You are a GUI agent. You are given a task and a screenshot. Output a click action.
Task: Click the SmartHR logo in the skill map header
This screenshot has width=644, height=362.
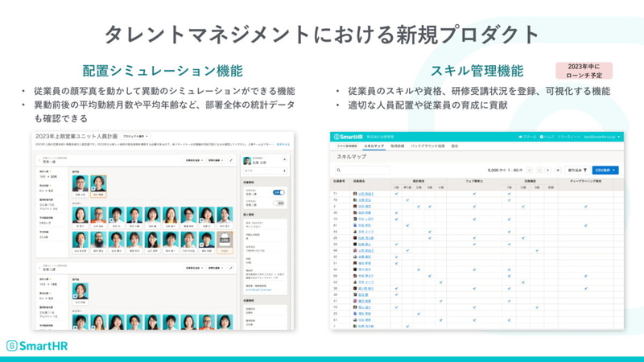pyautogui.click(x=349, y=137)
